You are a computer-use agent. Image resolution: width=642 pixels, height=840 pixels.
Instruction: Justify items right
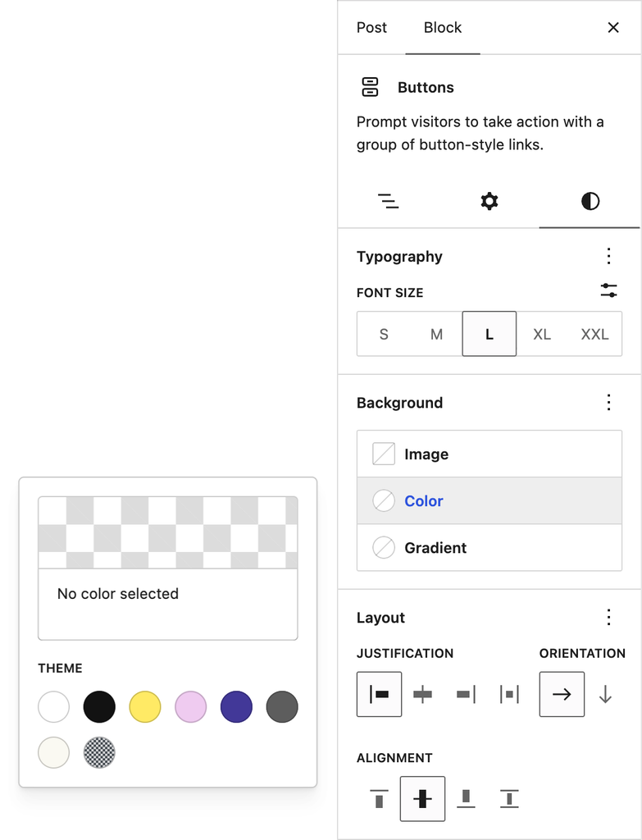point(466,694)
